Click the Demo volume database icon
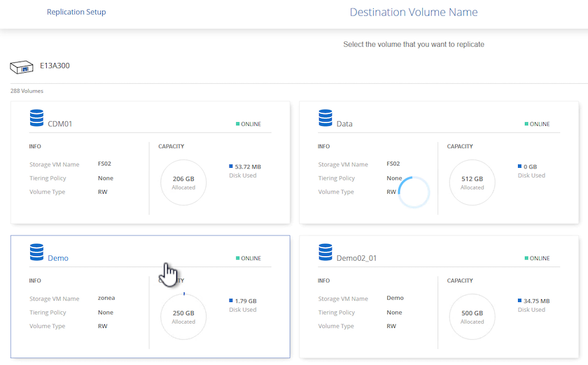 [x=36, y=252]
